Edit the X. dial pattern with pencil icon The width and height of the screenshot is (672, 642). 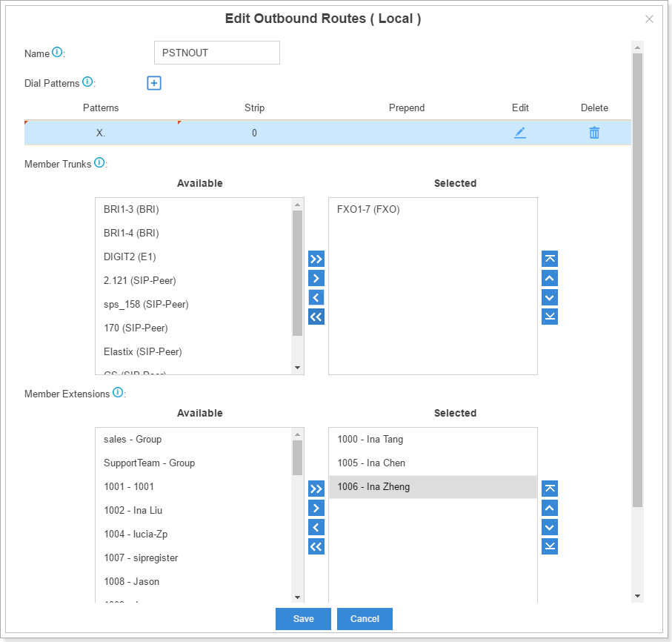520,133
